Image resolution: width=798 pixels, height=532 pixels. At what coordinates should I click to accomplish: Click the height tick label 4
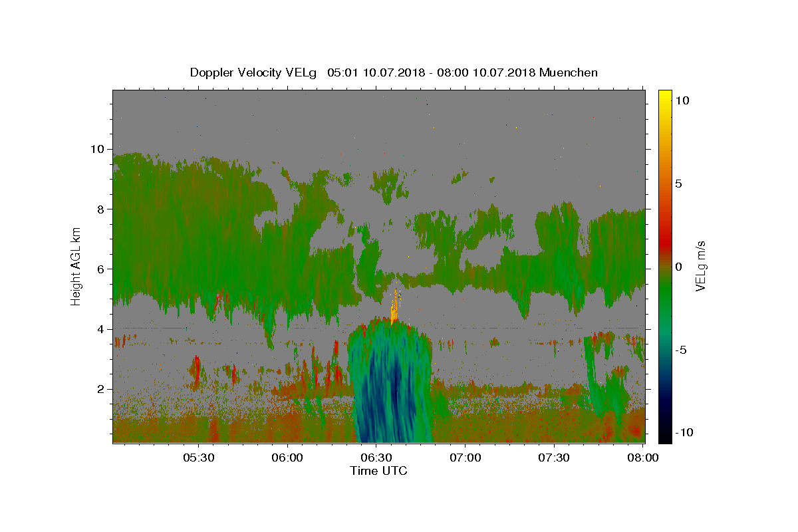point(102,329)
